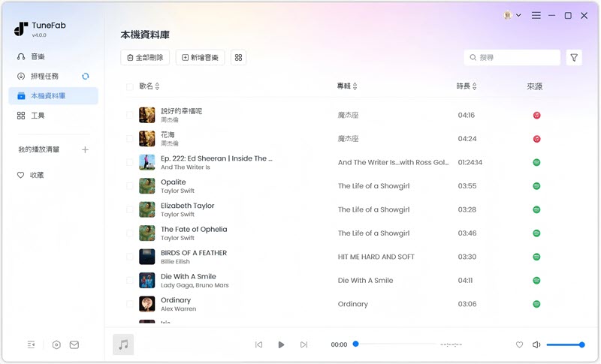The height and width of the screenshot is (364, 601).
Task: Switch to grid view layout
Action: coord(238,57)
